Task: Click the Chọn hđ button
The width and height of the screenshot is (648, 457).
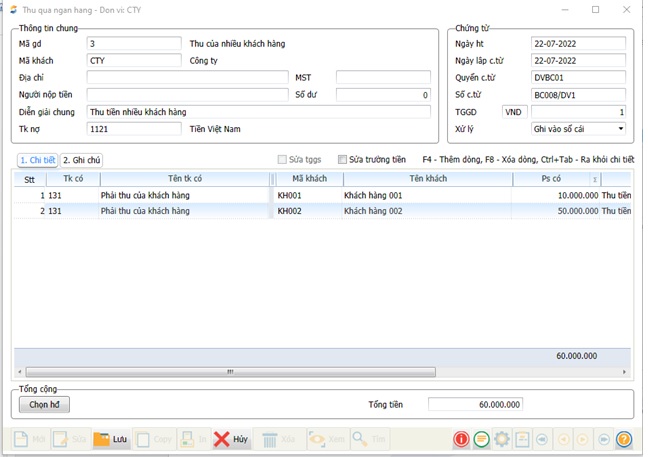Action: coord(44,405)
